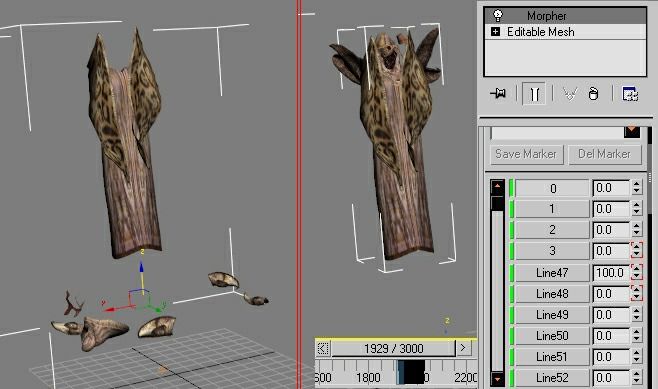Click Line49 spinner arrows
Image resolution: width=658 pixels, height=389 pixels.
click(637, 315)
